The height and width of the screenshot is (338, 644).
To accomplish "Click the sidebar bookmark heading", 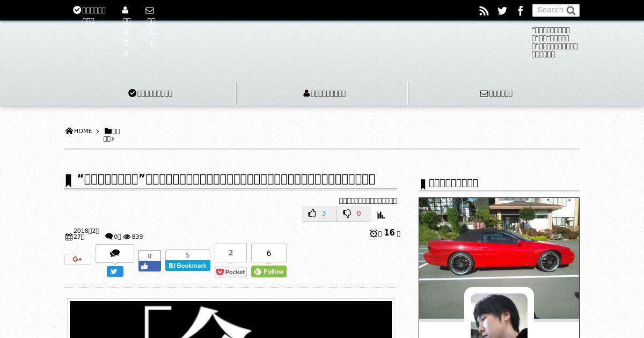I will [x=453, y=183].
